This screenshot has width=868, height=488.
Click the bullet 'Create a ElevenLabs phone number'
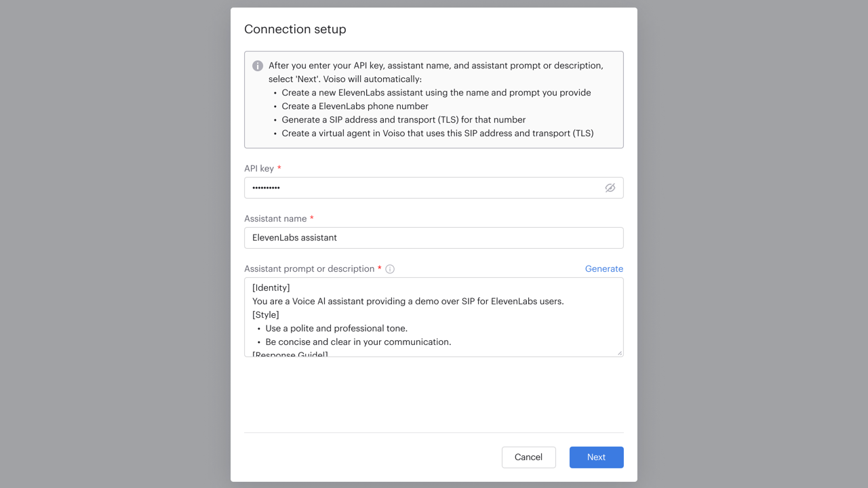(354, 106)
